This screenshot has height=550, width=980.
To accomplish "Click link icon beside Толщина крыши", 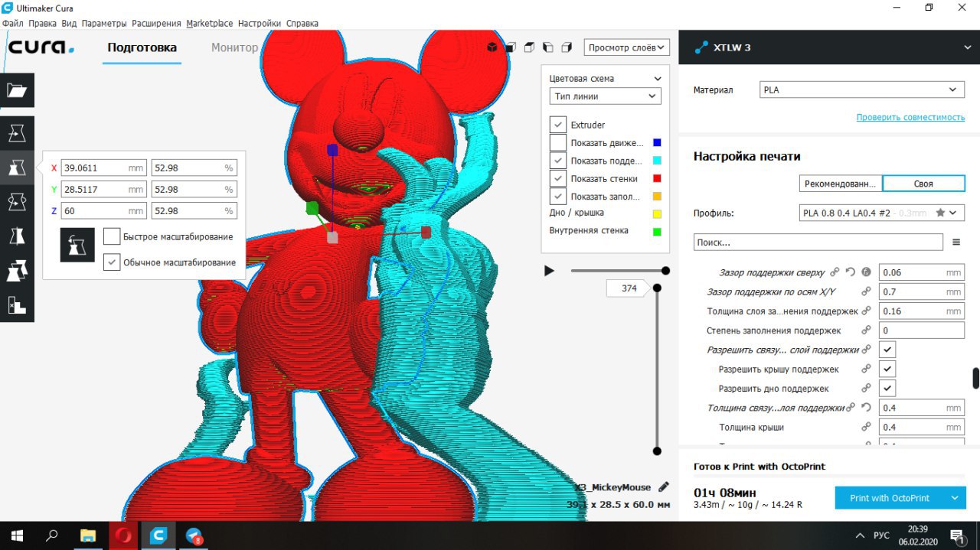I will (867, 427).
